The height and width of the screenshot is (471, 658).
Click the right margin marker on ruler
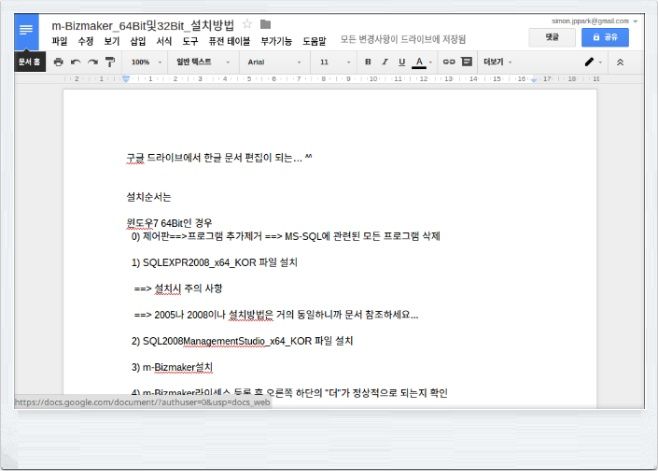pos(534,79)
